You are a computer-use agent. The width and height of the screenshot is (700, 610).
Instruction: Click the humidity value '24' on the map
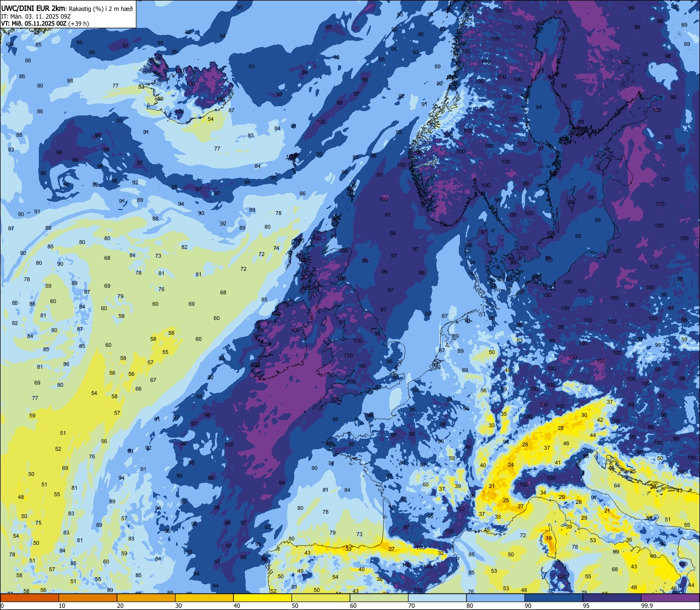click(511, 465)
